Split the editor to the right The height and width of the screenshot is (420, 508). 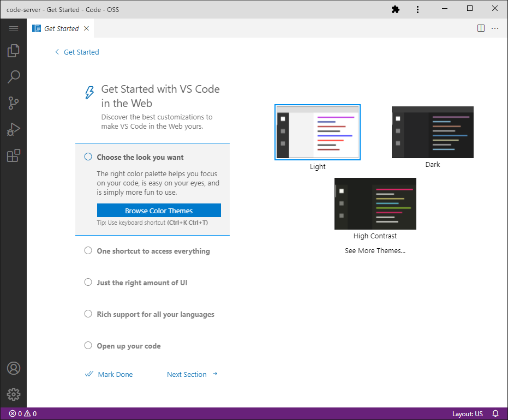pyautogui.click(x=481, y=28)
